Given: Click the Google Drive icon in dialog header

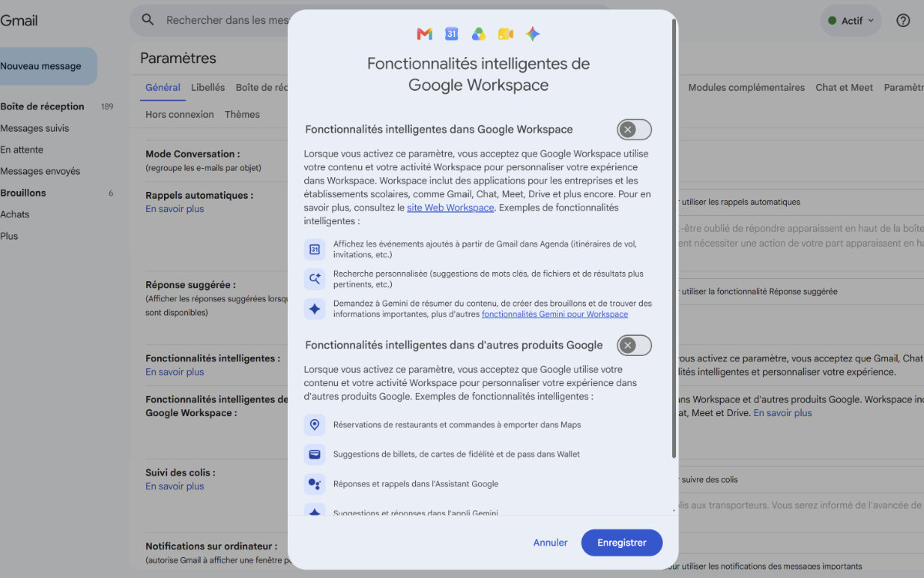Looking at the screenshot, I should click(x=478, y=34).
